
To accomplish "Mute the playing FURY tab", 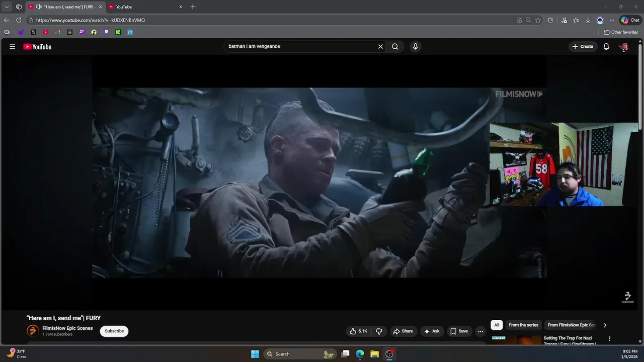I will click(x=39, y=7).
